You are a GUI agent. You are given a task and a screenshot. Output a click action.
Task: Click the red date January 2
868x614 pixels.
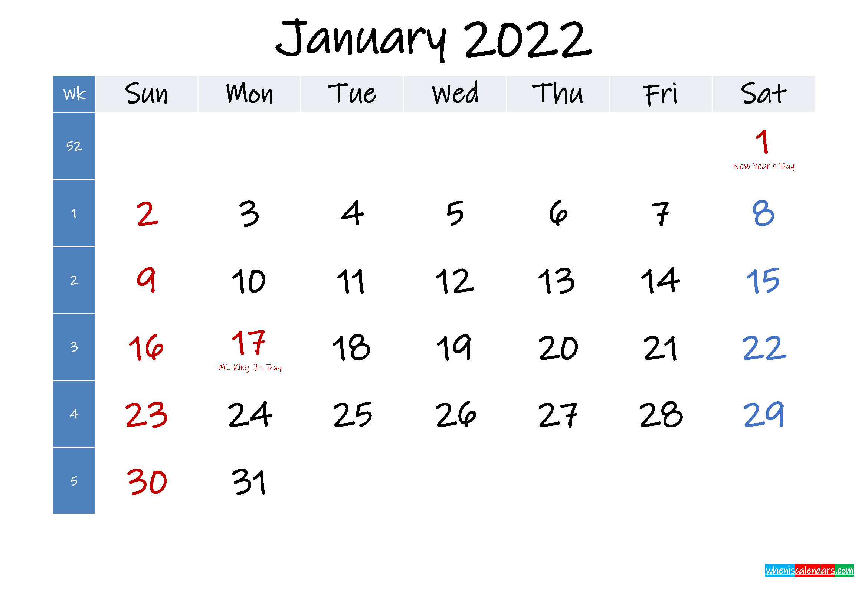click(146, 213)
